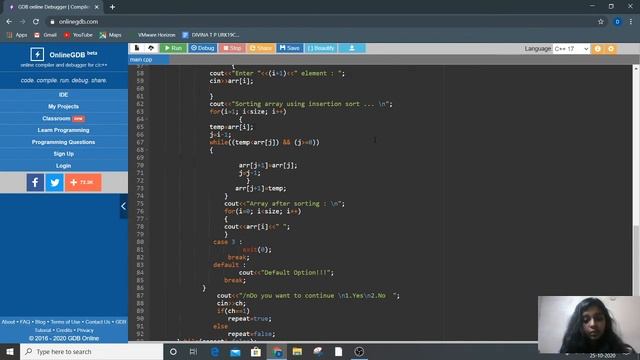Click the Type here to search box
The width and height of the screenshot is (640, 360).
tap(91, 351)
